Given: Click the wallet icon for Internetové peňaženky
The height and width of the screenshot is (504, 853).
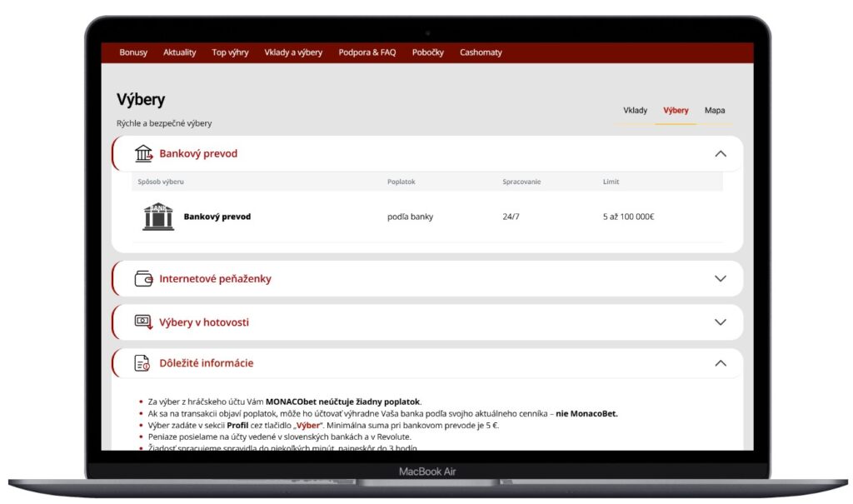Looking at the screenshot, I should pyautogui.click(x=143, y=279).
